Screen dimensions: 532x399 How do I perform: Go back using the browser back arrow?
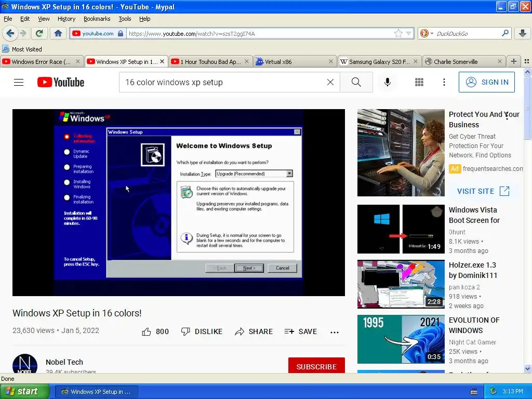coord(10,33)
